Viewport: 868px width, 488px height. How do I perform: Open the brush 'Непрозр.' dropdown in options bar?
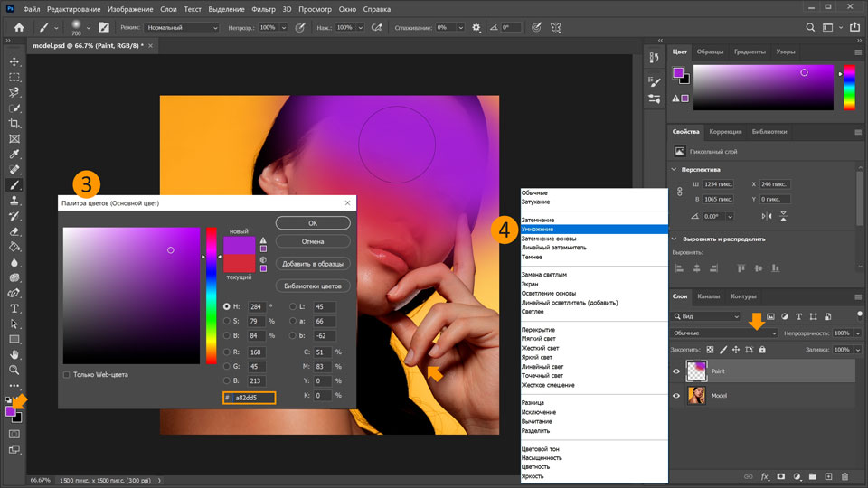[x=284, y=28]
